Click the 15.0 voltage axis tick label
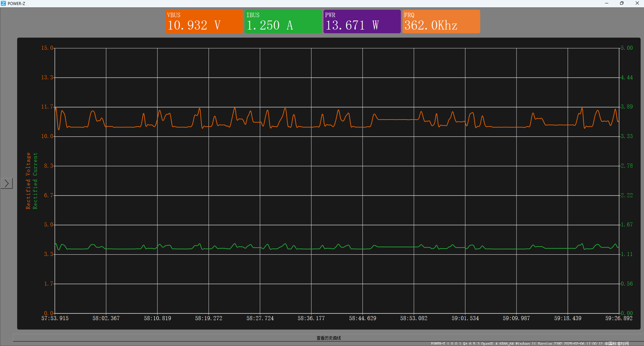 47,48
